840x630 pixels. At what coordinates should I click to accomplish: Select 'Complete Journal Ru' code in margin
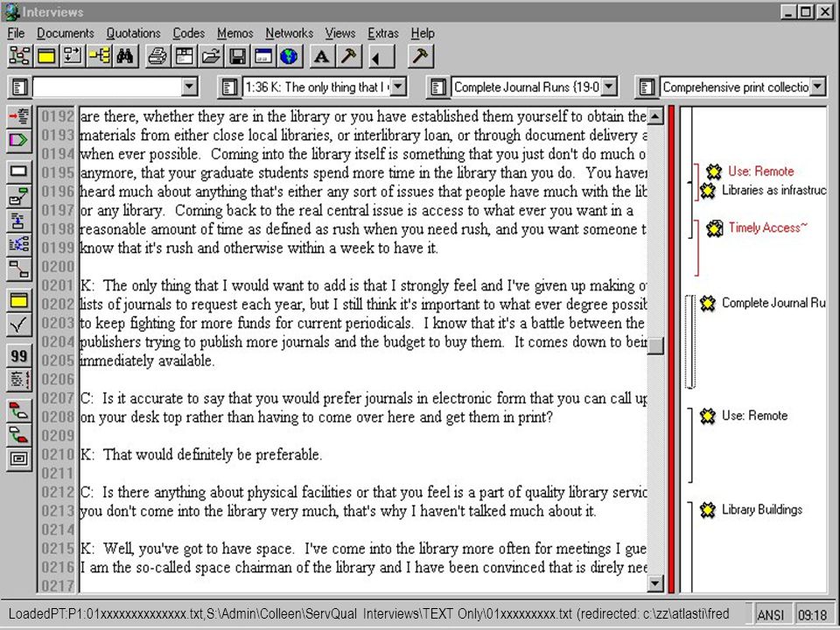773,303
